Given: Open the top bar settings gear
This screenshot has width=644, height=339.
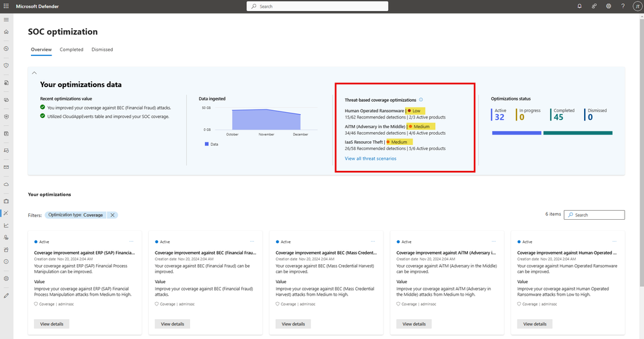Looking at the screenshot, I should [609, 6].
